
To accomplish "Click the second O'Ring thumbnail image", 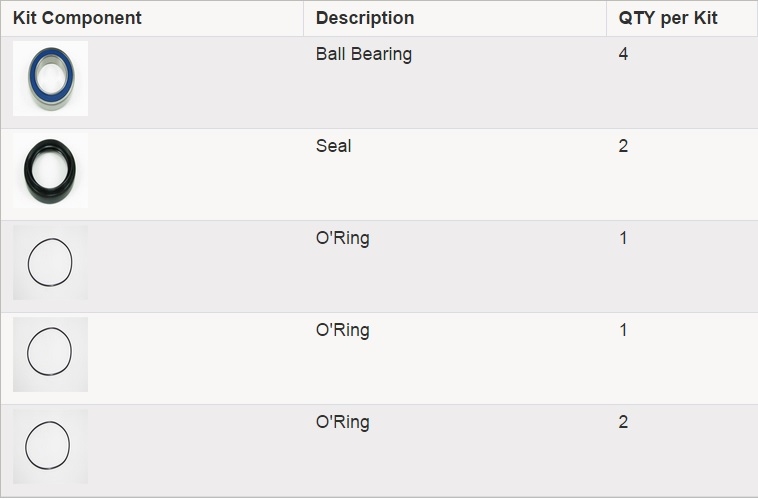I will pyautogui.click(x=50, y=354).
